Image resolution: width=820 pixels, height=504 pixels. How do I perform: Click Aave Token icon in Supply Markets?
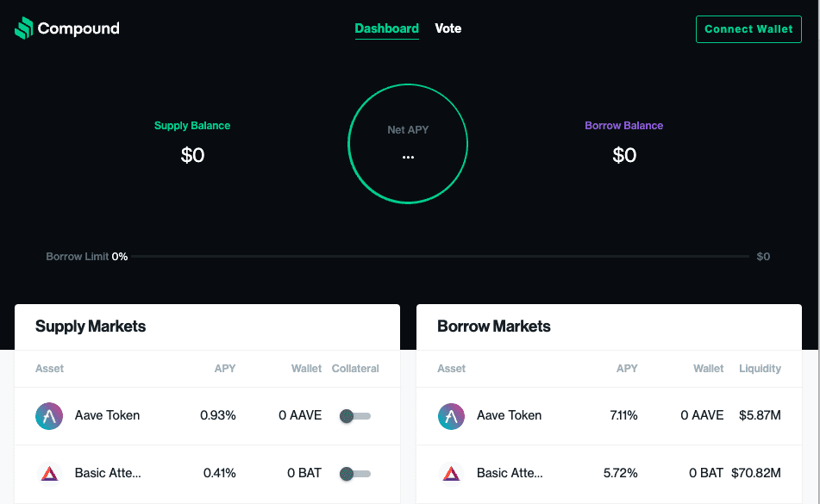49,416
